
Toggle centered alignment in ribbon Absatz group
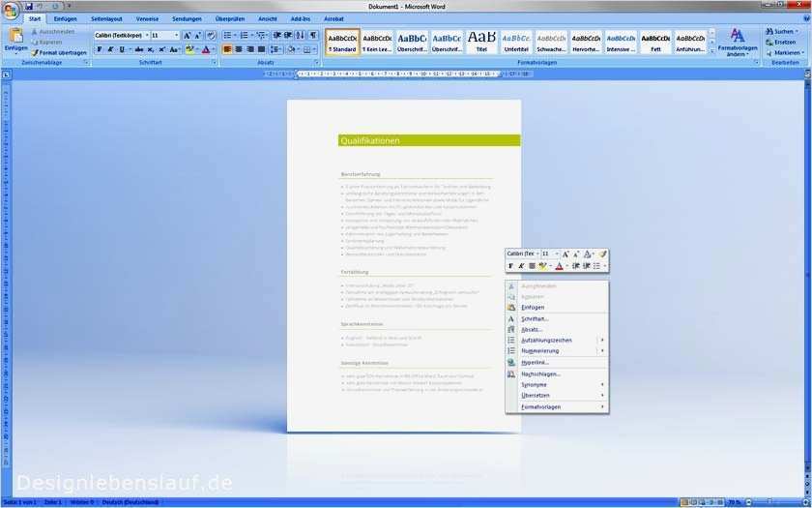(x=239, y=49)
